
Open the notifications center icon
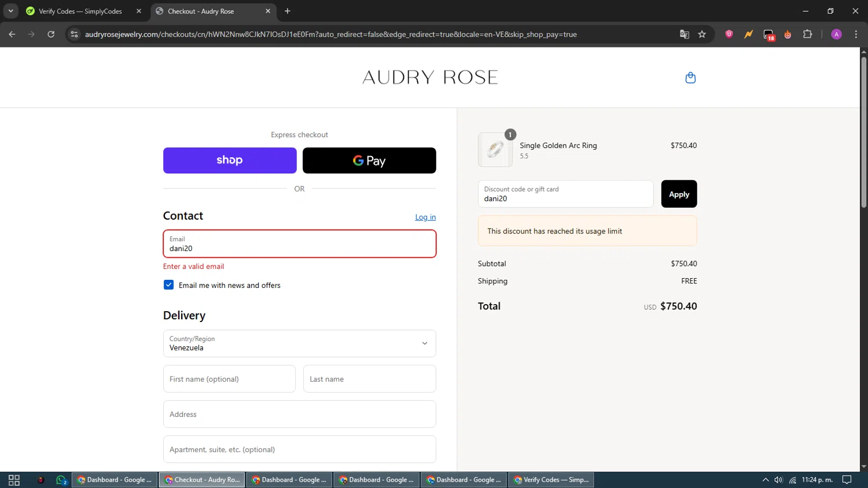coord(847,480)
